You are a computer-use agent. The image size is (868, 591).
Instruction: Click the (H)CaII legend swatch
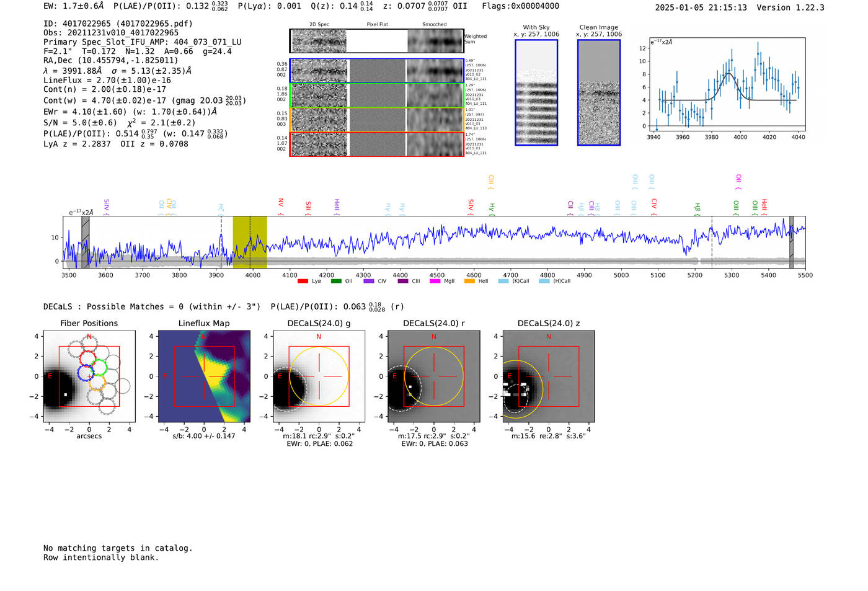(x=544, y=281)
